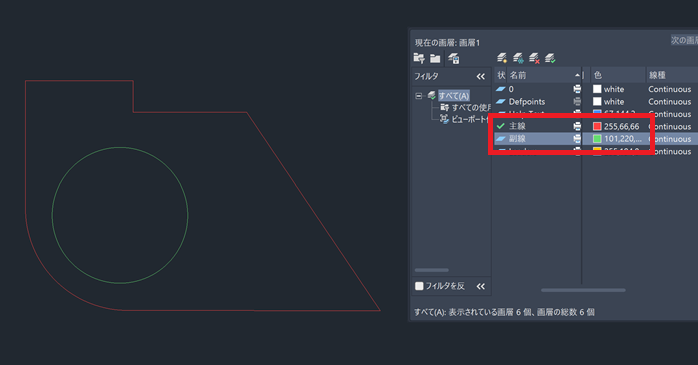
Task: Select layer name 0 in the list
Action: 511,89
